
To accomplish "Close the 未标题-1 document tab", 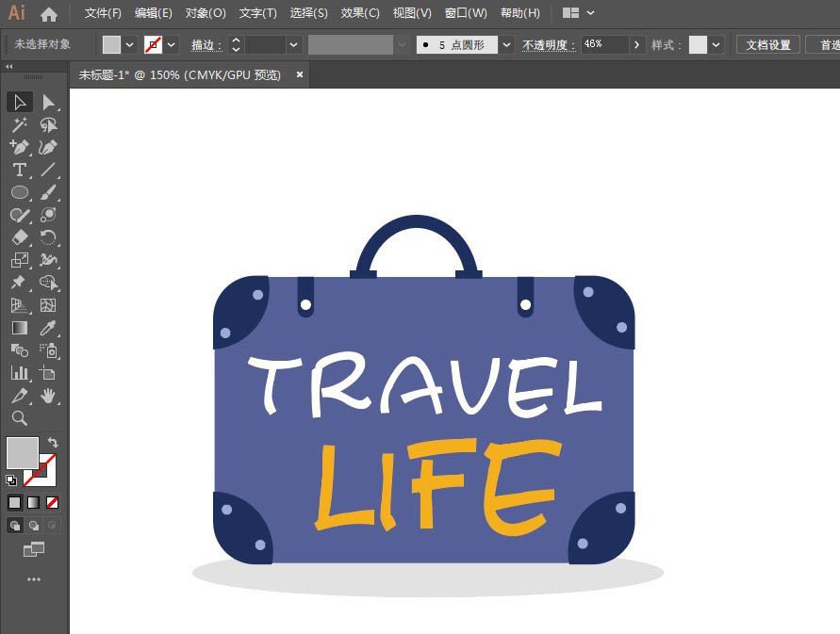I will (300, 75).
